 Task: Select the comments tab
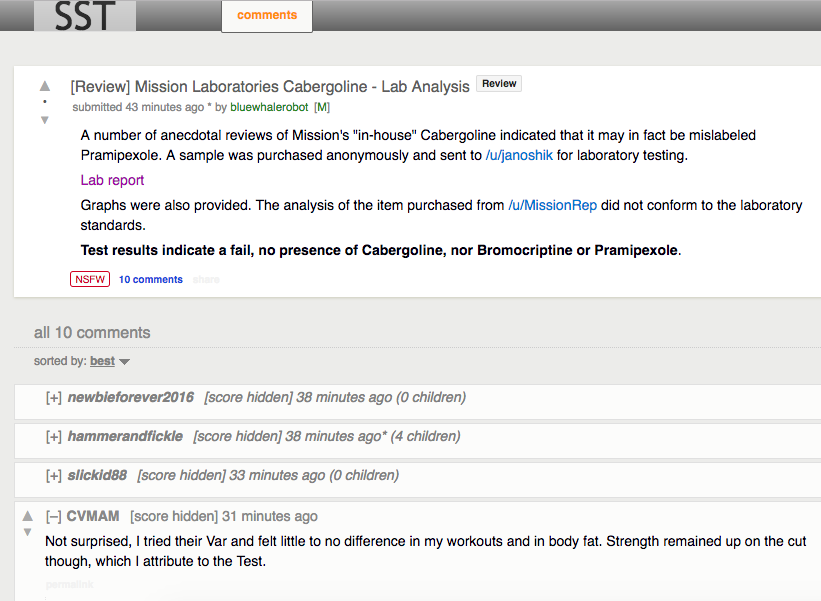pyautogui.click(x=267, y=16)
